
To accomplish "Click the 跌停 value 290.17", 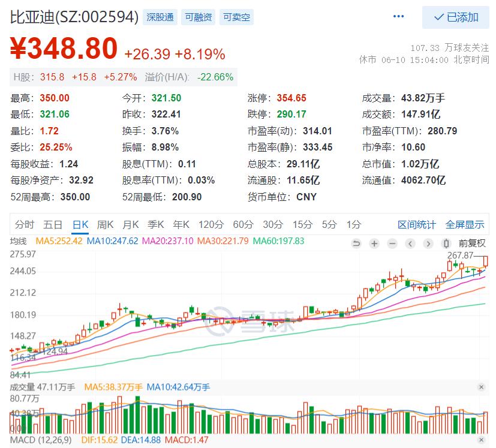I will [291, 114].
